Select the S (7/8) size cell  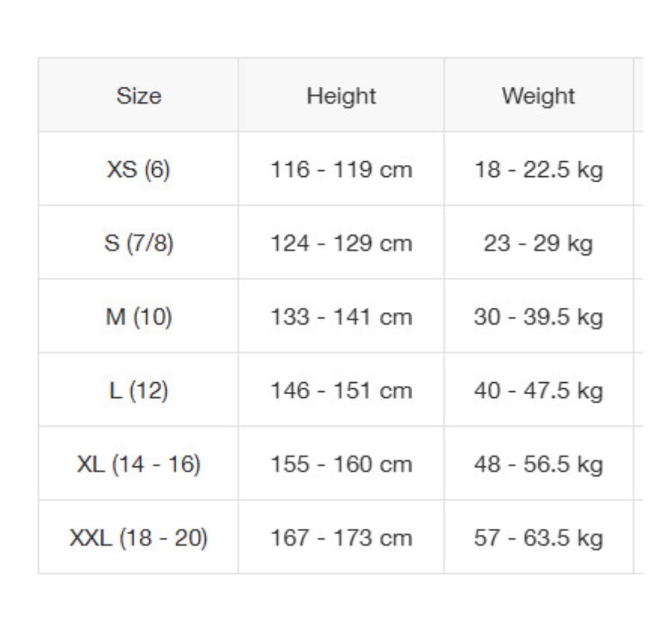(139, 243)
